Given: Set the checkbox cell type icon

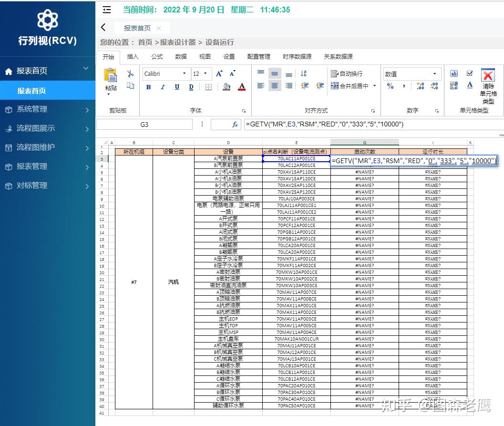Looking at the screenshot, I should (470, 73).
